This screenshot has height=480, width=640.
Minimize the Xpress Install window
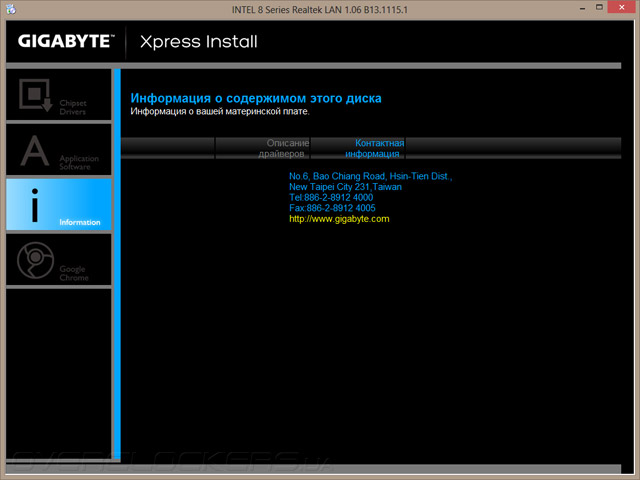click(582, 8)
